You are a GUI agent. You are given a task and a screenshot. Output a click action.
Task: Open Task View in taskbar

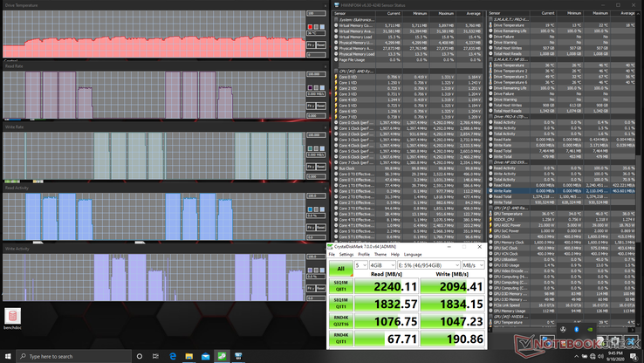155,356
